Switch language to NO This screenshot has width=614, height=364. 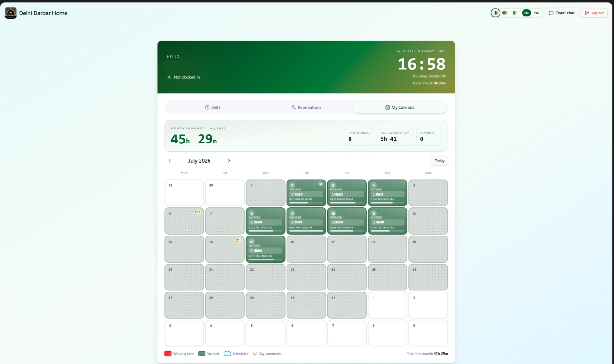tap(537, 13)
